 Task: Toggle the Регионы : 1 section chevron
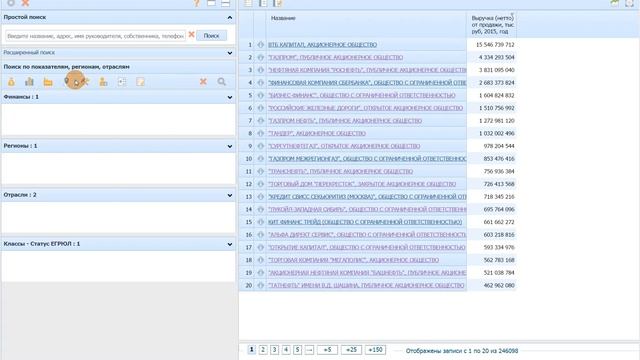[230, 146]
